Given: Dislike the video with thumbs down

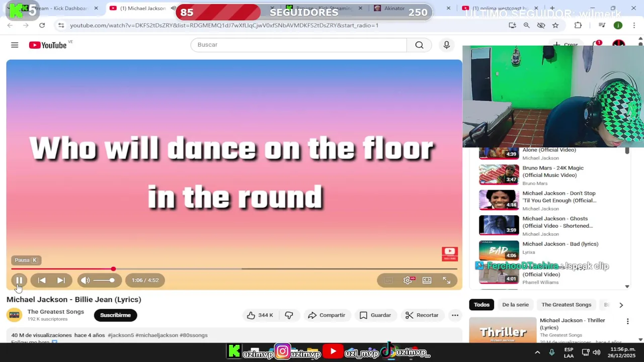Looking at the screenshot, I should tap(289, 315).
